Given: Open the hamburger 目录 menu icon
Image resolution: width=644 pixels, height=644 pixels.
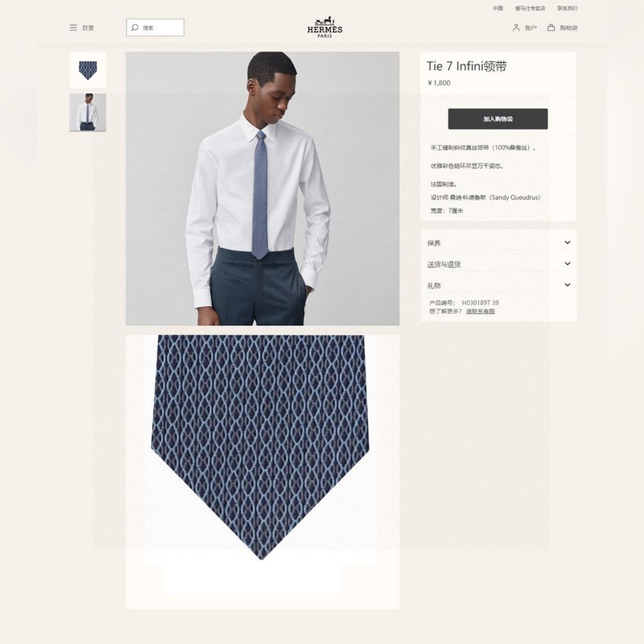Looking at the screenshot, I should point(73,27).
